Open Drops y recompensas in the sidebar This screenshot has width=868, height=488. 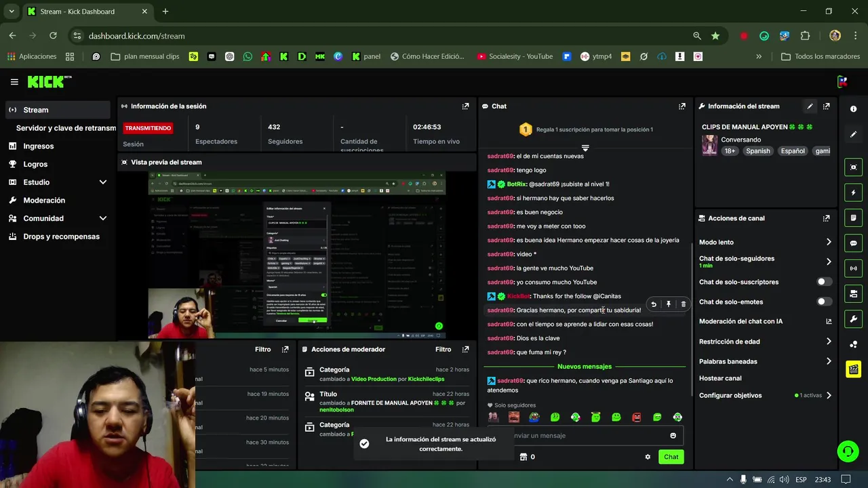point(61,237)
